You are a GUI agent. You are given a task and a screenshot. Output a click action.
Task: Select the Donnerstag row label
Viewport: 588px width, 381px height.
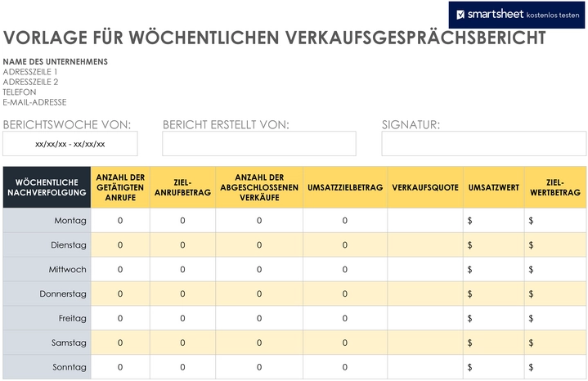pos(47,294)
